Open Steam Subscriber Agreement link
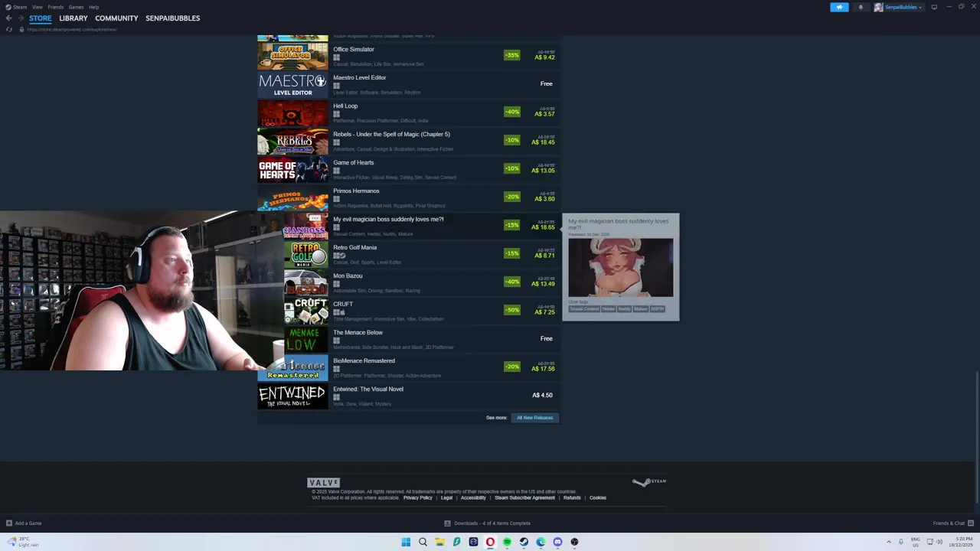The height and width of the screenshot is (551, 980). [x=524, y=498]
